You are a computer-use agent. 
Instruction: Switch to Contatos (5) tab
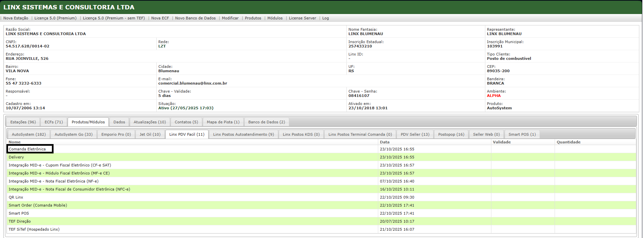pos(186,122)
